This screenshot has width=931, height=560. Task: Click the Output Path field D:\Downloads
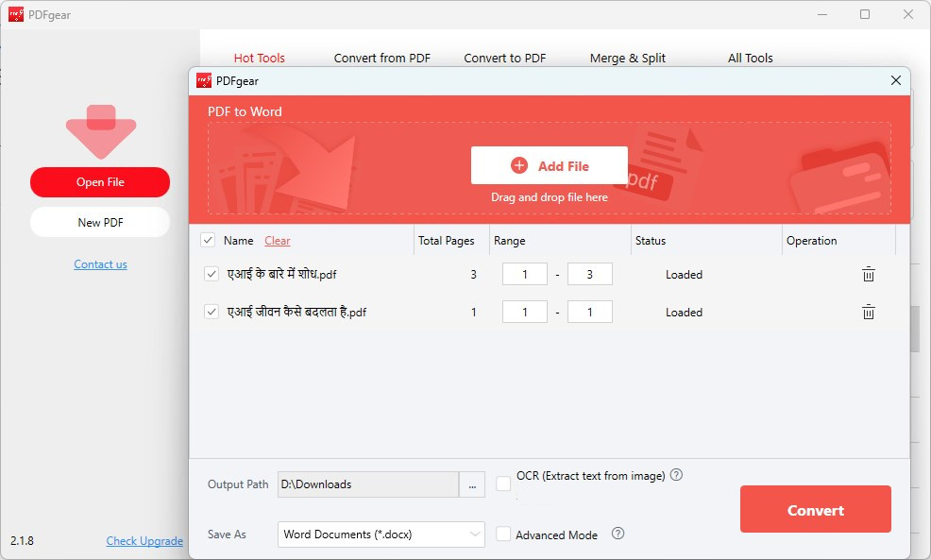coord(368,484)
